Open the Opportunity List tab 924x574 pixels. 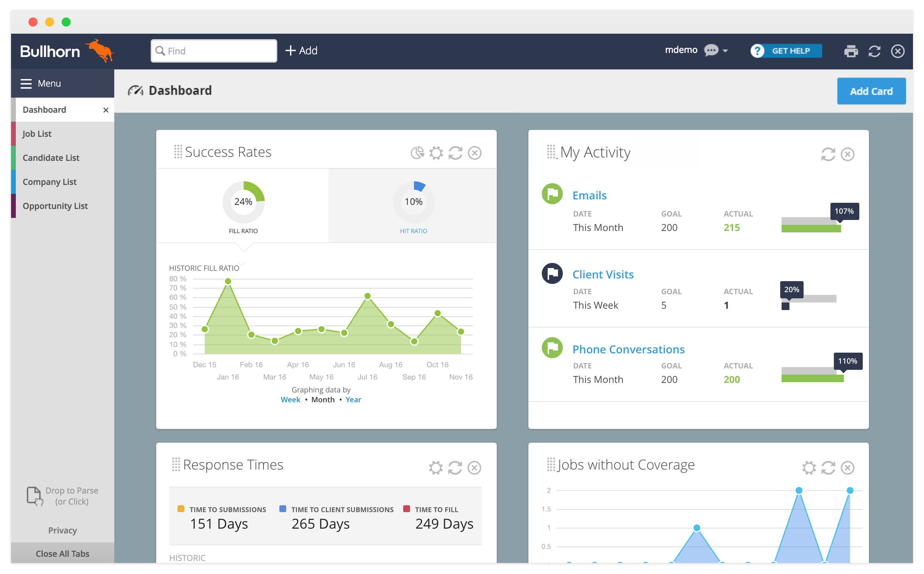(x=55, y=206)
